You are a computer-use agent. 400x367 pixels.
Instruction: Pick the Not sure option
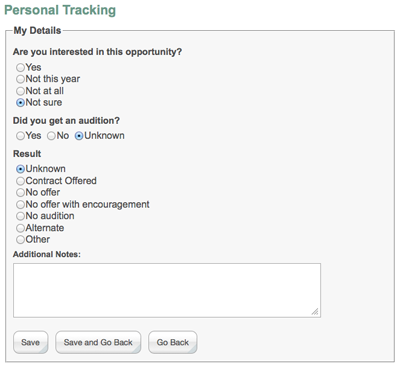click(x=20, y=103)
